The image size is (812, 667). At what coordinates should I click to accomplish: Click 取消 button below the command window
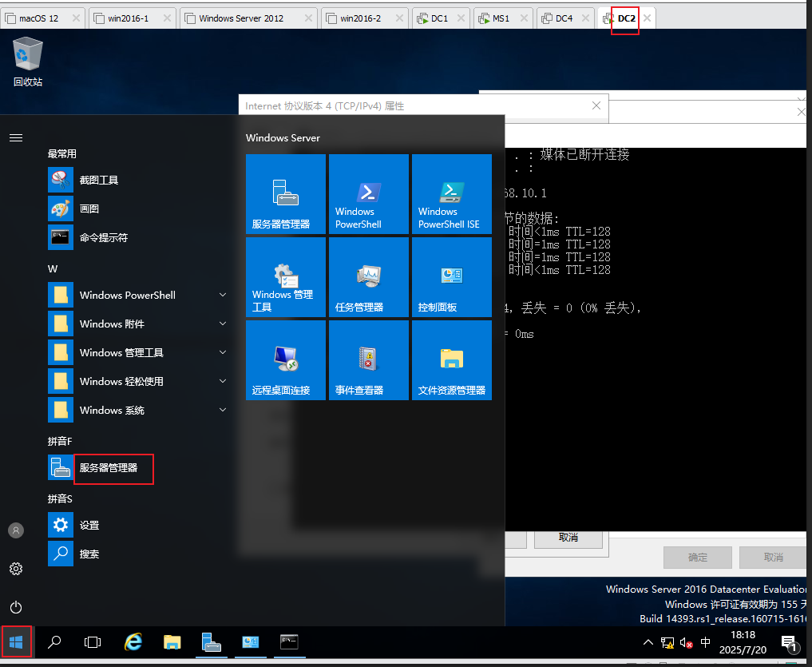568,538
